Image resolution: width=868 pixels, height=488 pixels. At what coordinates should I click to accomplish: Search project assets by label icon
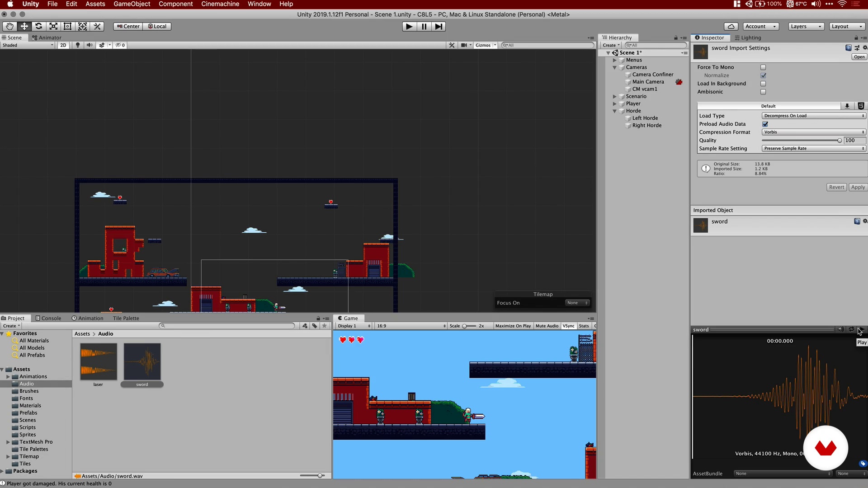click(315, 326)
